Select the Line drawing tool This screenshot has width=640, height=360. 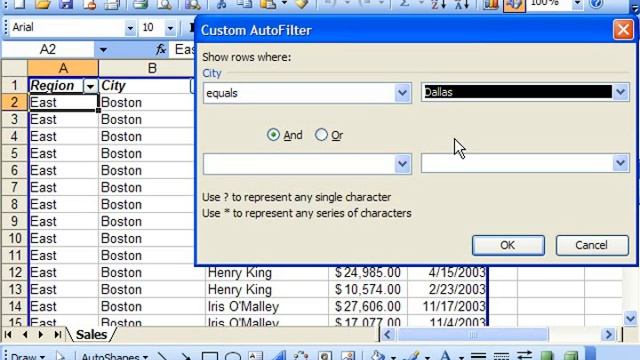click(162, 356)
